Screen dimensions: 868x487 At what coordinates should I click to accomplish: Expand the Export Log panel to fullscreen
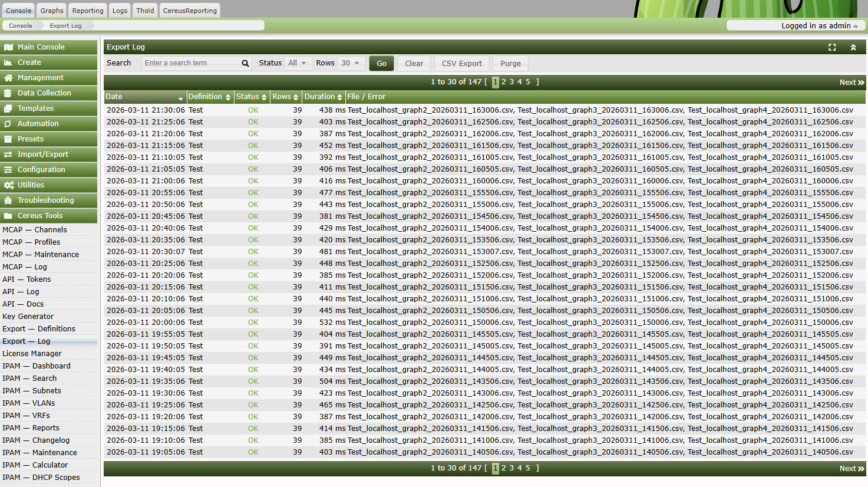point(831,47)
